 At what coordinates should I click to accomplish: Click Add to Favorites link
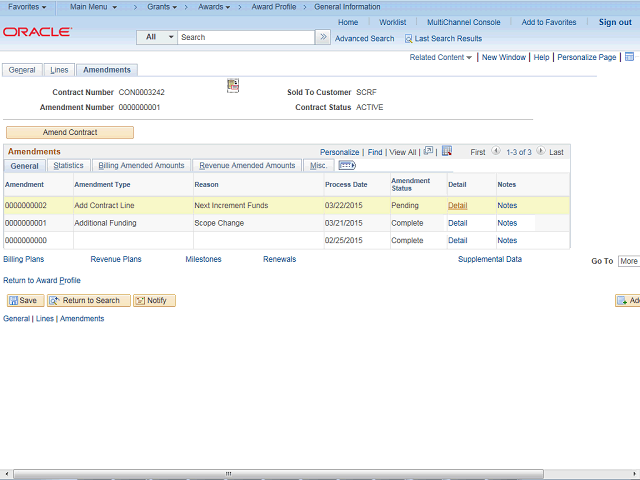pos(549,22)
